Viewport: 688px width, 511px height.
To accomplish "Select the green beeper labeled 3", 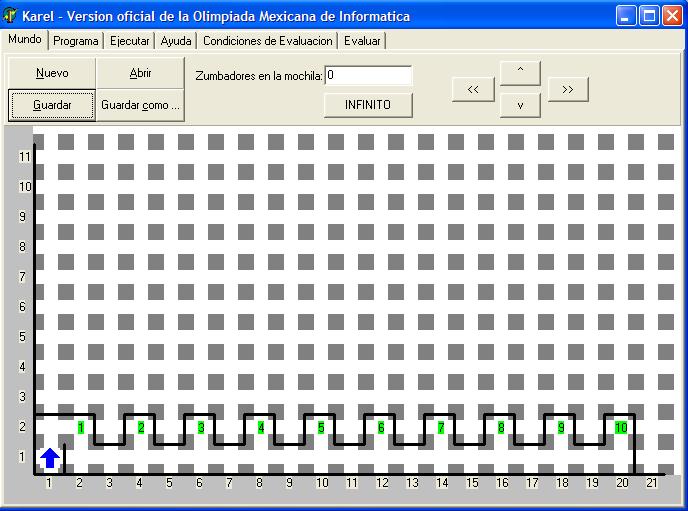I will tap(201, 427).
